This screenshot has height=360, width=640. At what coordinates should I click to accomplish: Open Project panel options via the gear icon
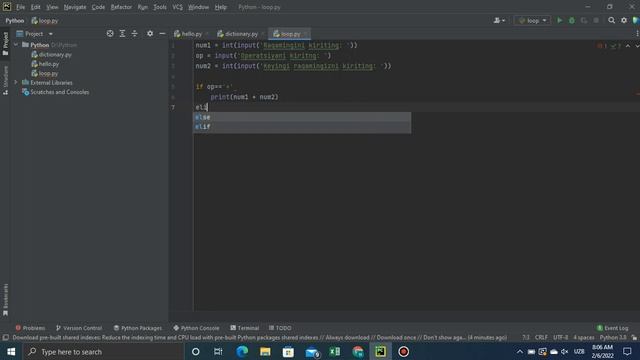coord(150,34)
